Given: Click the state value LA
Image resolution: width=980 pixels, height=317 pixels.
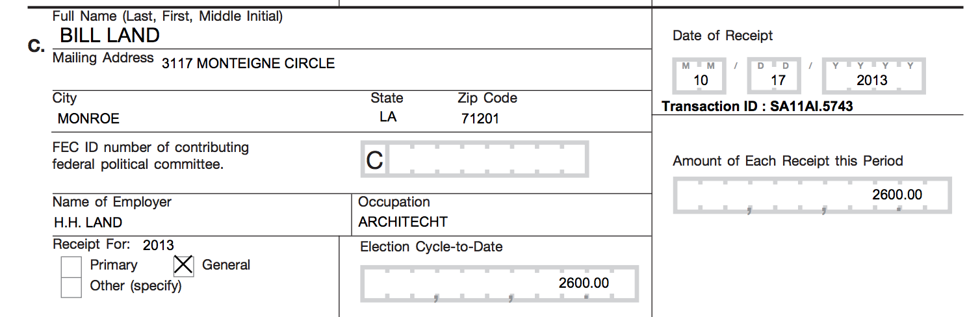Looking at the screenshot, I should click(388, 118).
